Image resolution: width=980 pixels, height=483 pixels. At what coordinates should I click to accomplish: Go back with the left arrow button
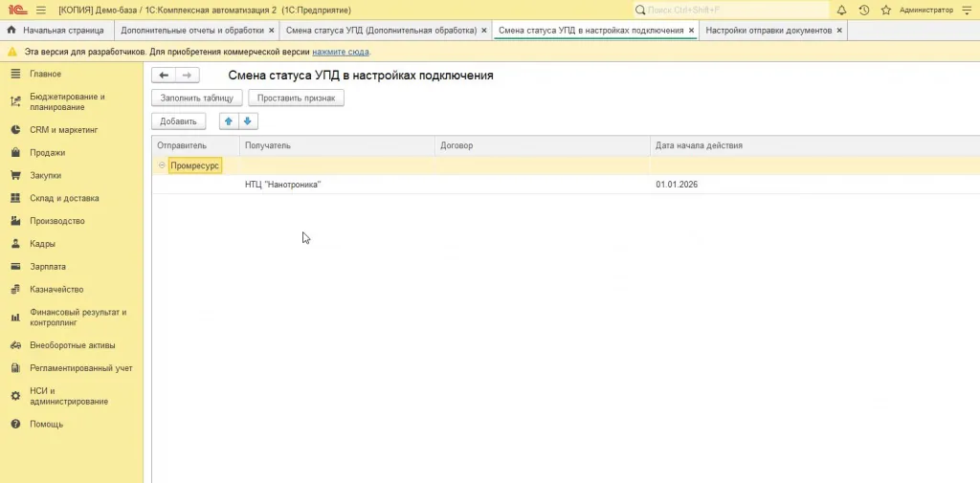tap(164, 75)
